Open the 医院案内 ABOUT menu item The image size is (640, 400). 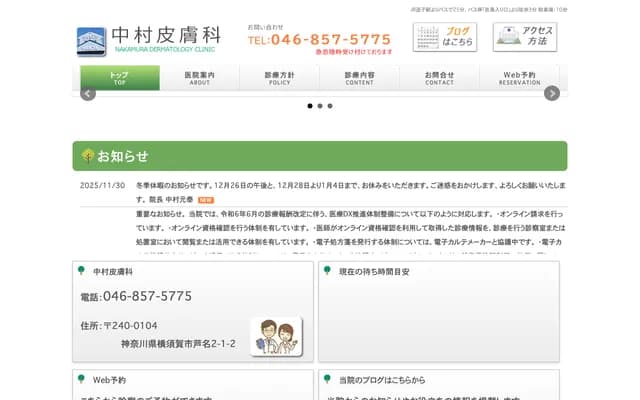point(199,78)
